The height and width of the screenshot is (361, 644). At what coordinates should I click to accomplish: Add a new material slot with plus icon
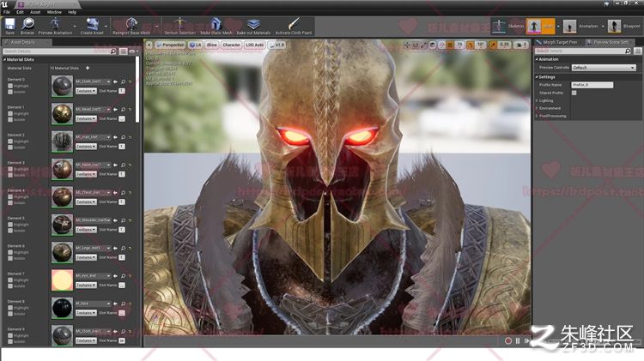coord(88,68)
